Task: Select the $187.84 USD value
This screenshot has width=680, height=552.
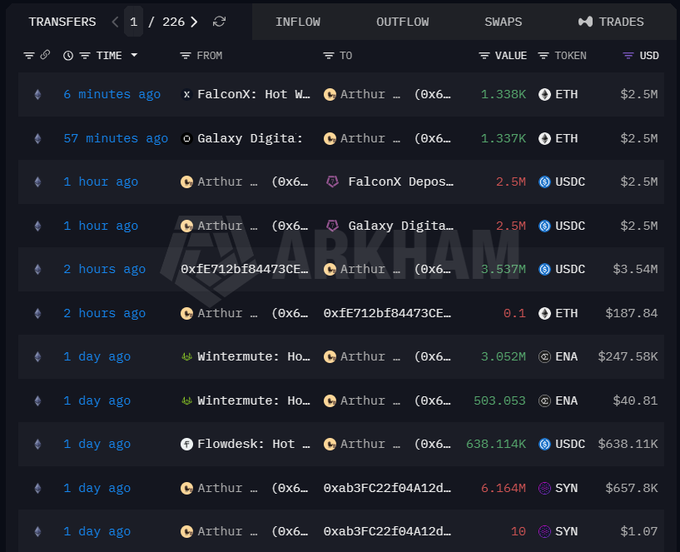Action: coord(631,314)
